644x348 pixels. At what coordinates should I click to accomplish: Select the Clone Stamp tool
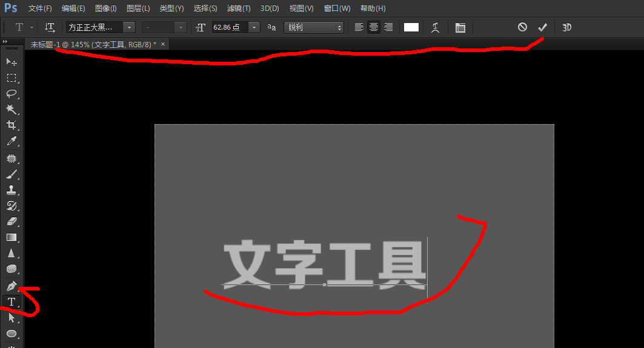(x=12, y=190)
